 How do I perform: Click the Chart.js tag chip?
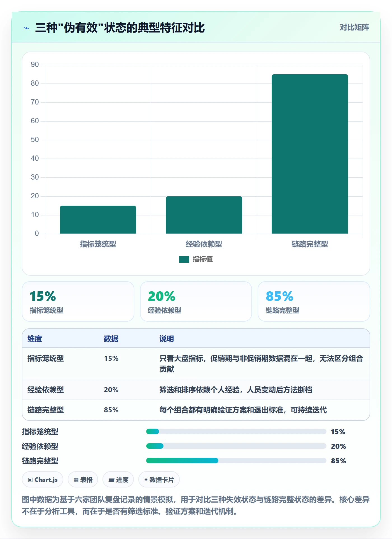(x=43, y=480)
